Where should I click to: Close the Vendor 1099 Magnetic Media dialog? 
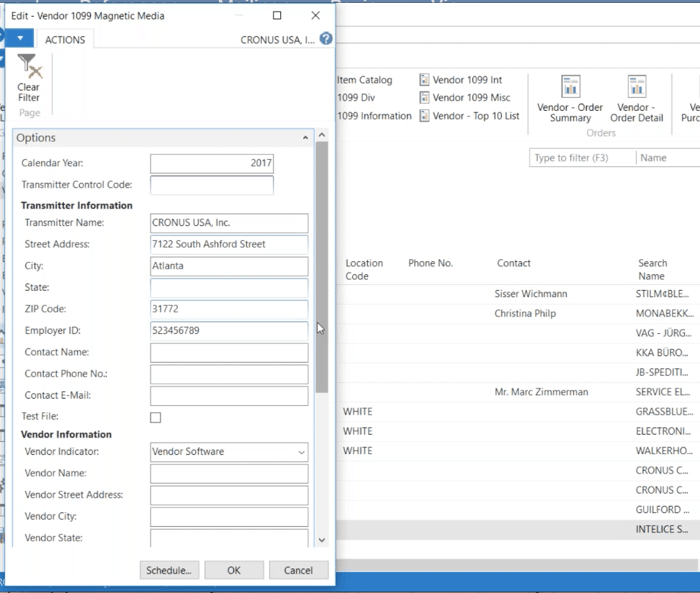coord(315,16)
